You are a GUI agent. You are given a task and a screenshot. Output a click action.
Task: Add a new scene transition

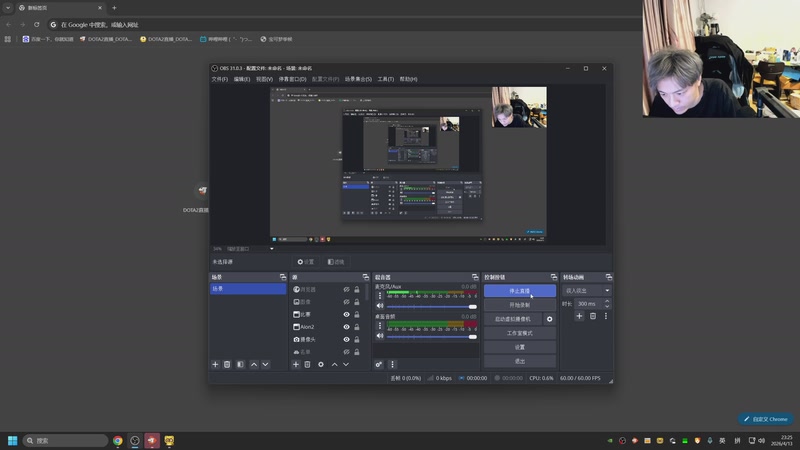579,316
